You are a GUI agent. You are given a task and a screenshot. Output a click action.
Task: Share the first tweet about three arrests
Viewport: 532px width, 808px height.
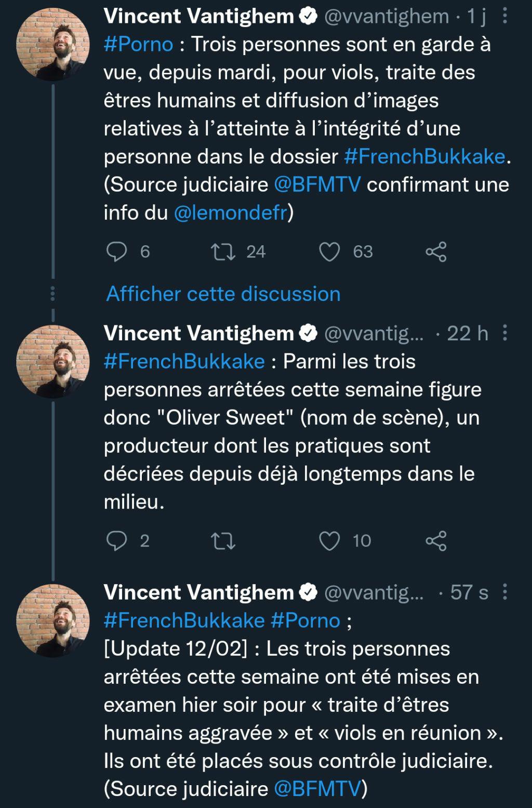click(x=436, y=252)
